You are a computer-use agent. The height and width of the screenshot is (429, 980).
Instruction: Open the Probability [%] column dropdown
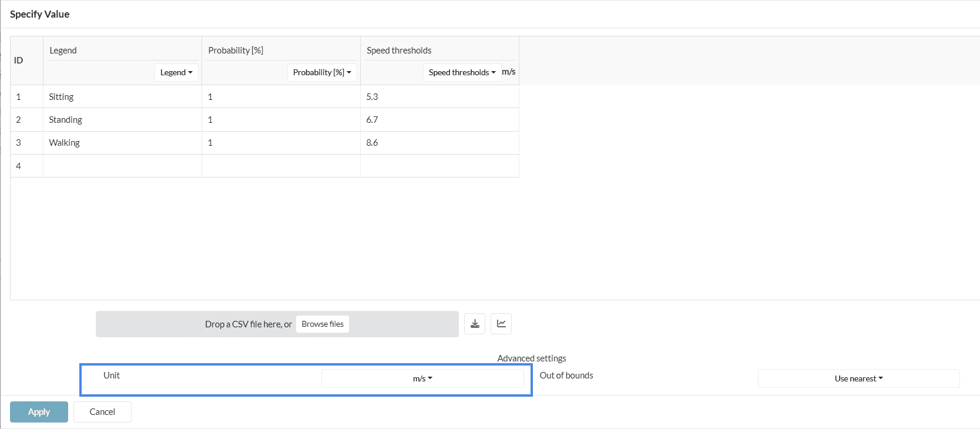[322, 72]
